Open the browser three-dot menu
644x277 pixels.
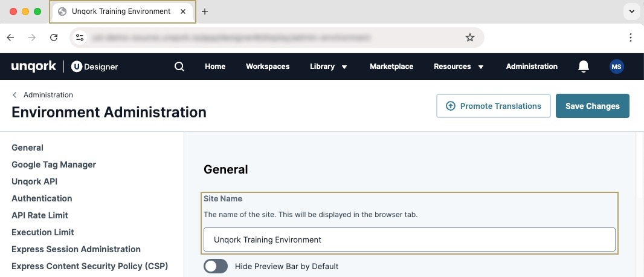631,38
